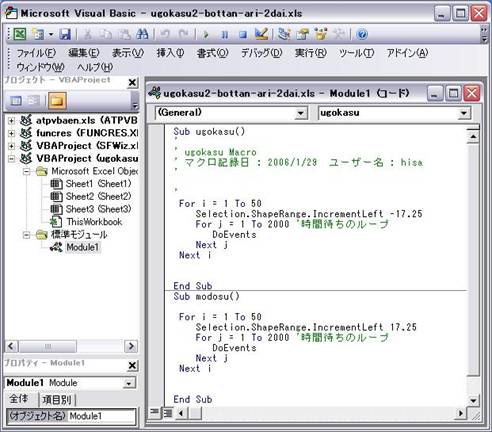
Task: Click the Copy toolbar icon
Action: tap(106, 34)
